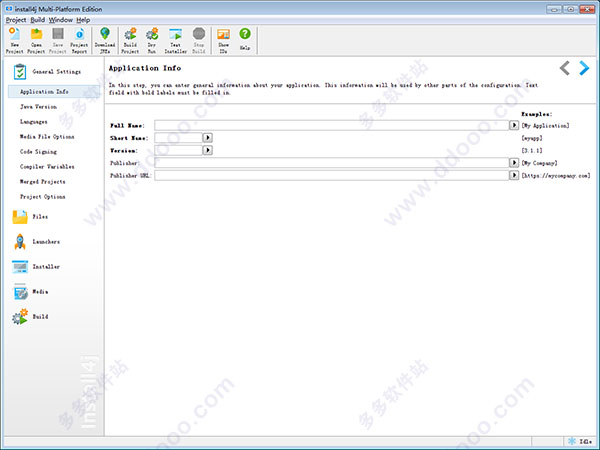600x450 pixels.
Task: Open the Project Report icon
Action: [x=79, y=40]
